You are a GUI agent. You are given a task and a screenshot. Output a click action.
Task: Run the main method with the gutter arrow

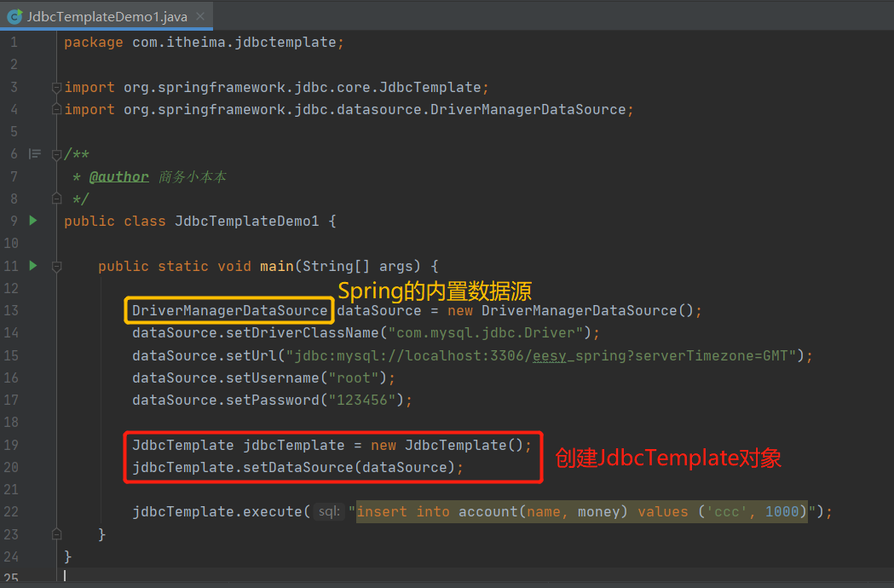click(x=33, y=266)
